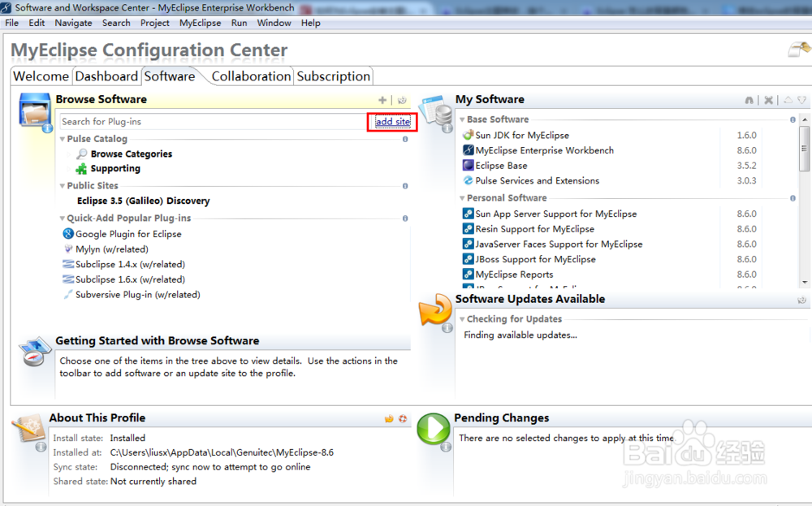
Task: Click the info icon on Pulse Catalog row
Action: tap(405, 140)
